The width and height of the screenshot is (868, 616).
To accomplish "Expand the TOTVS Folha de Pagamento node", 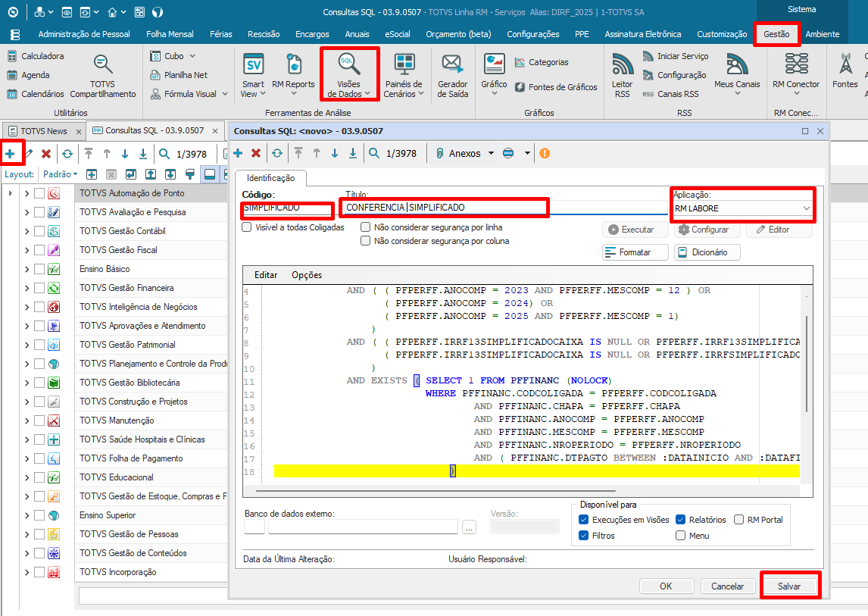I will point(27,458).
